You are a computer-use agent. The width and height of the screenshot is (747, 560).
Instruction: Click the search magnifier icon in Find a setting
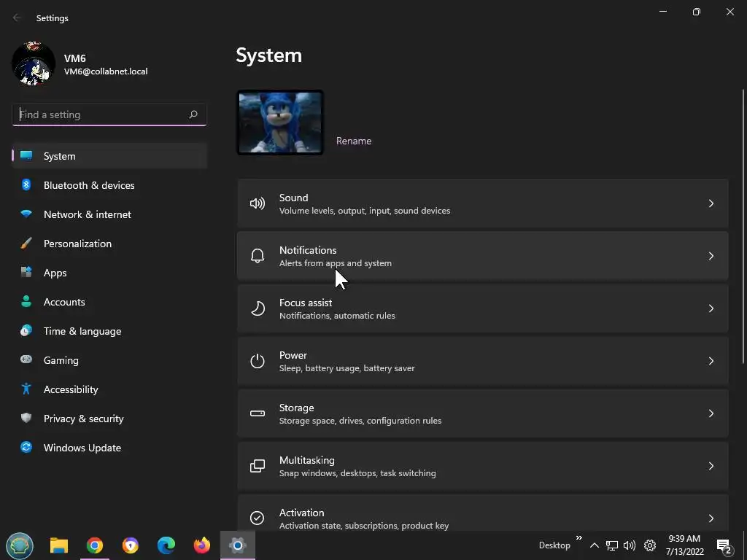(x=193, y=114)
